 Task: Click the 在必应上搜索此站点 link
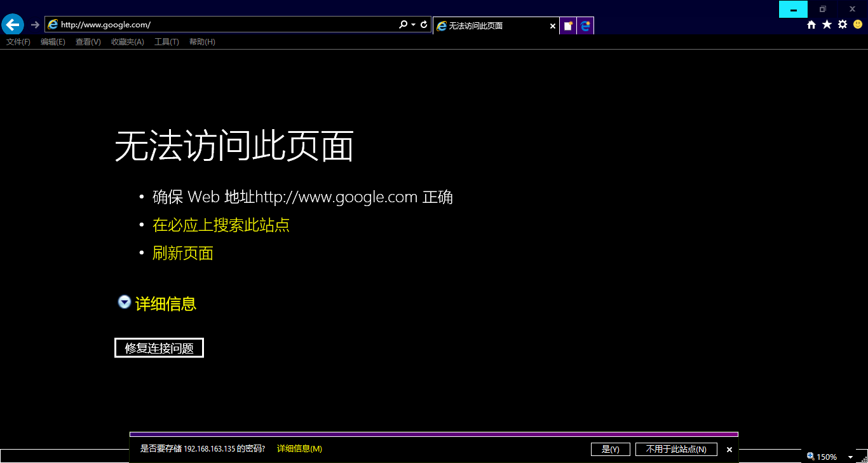(x=221, y=225)
